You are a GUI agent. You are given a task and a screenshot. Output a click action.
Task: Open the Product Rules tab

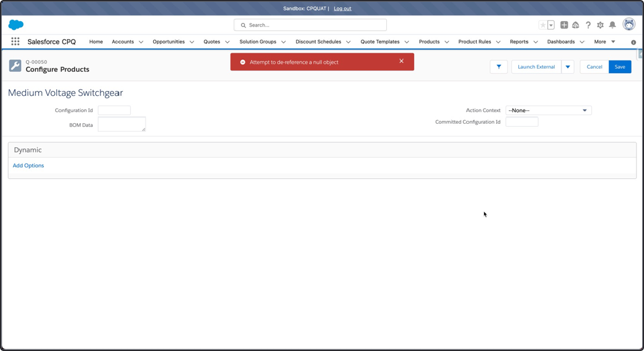click(475, 42)
